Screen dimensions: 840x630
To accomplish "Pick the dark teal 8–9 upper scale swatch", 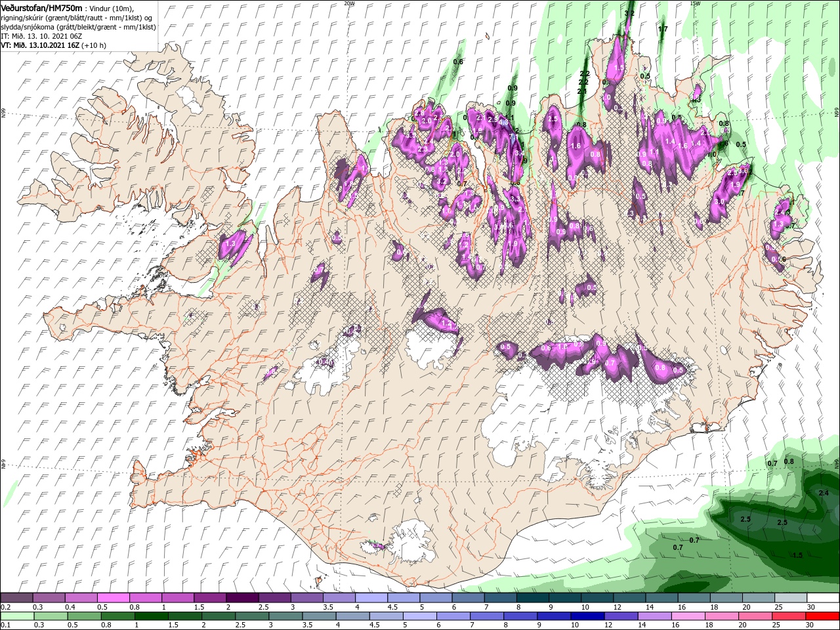I will 533,598.
